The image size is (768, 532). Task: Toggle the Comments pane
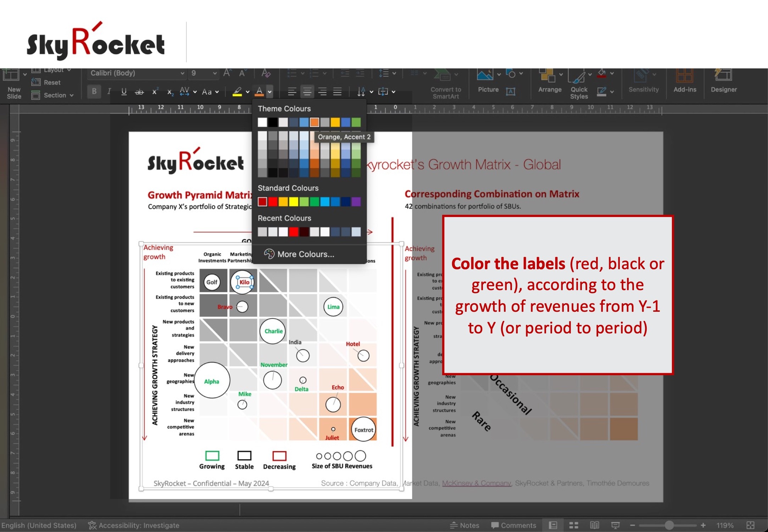(513, 525)
